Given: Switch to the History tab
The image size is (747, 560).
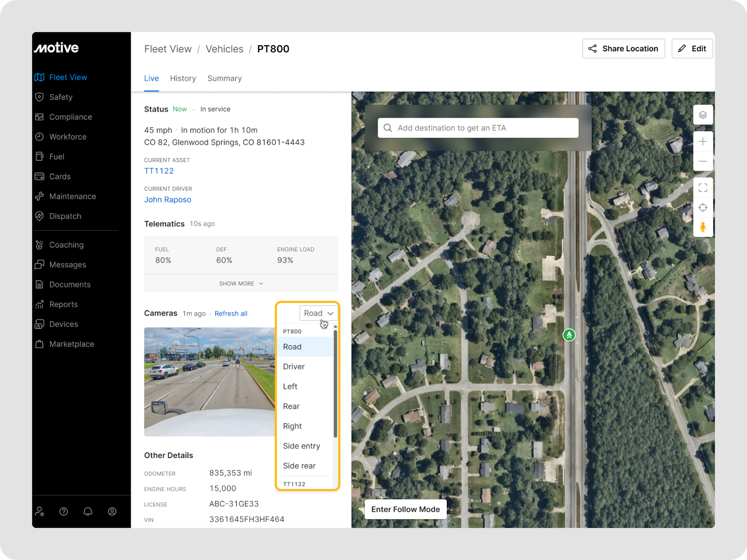Looking at the screenshot, I should (183, 78).
